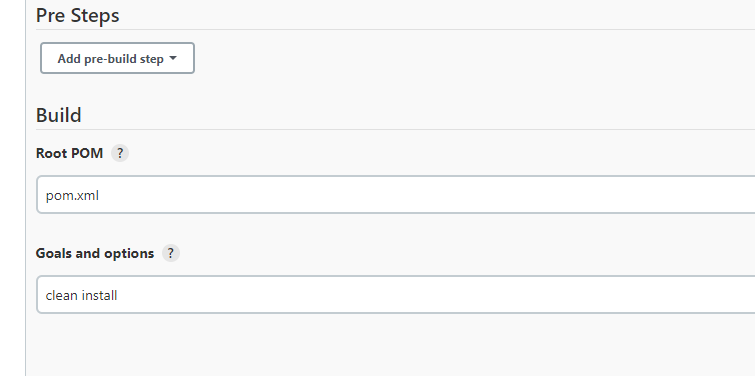Click empty space right of clean install text
The image size is (755, 376).
point(433,295)
